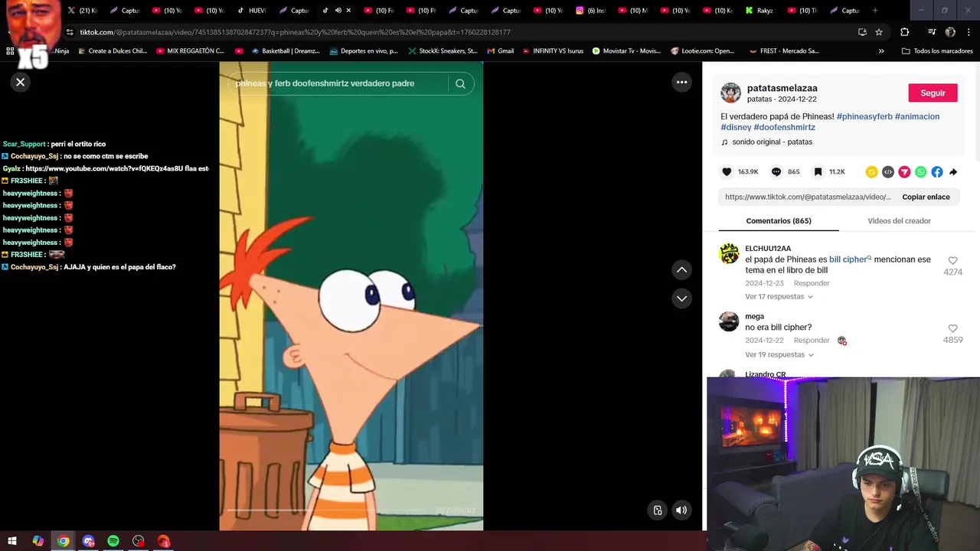Switch to the Rakyz tab
This screenshot has width=980, height=551.
[x=759, y=11]
